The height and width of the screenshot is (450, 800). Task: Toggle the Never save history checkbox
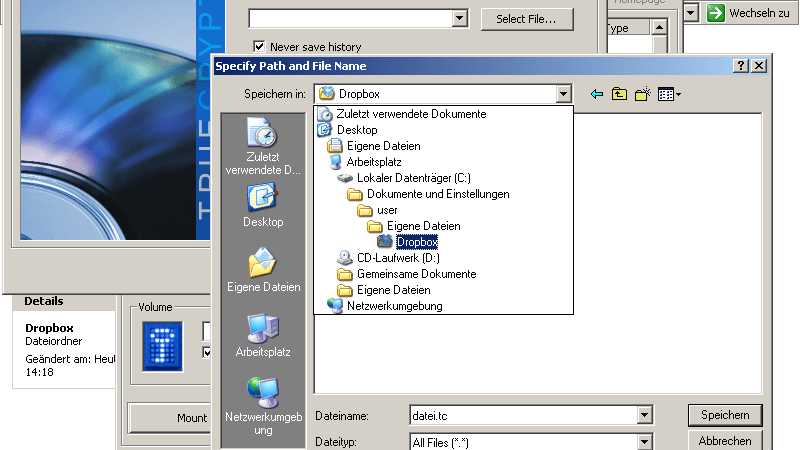point(259,46)
